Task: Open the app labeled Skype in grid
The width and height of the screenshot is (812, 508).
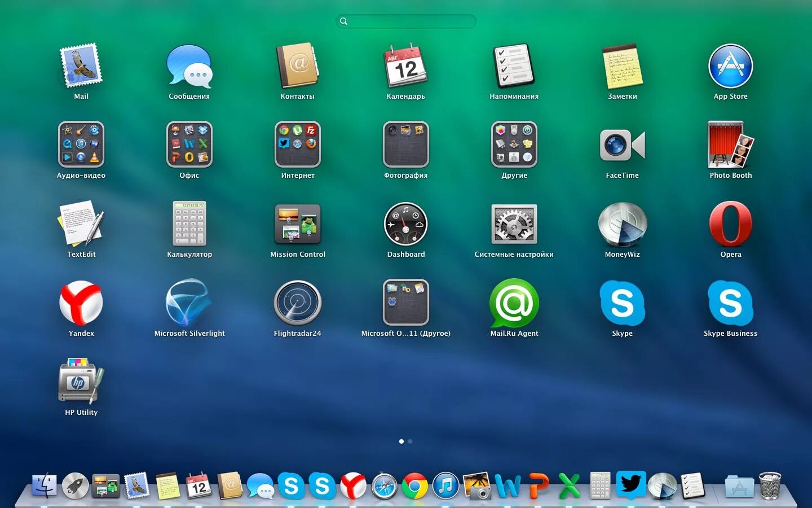Action: click(x=623, y=303)
